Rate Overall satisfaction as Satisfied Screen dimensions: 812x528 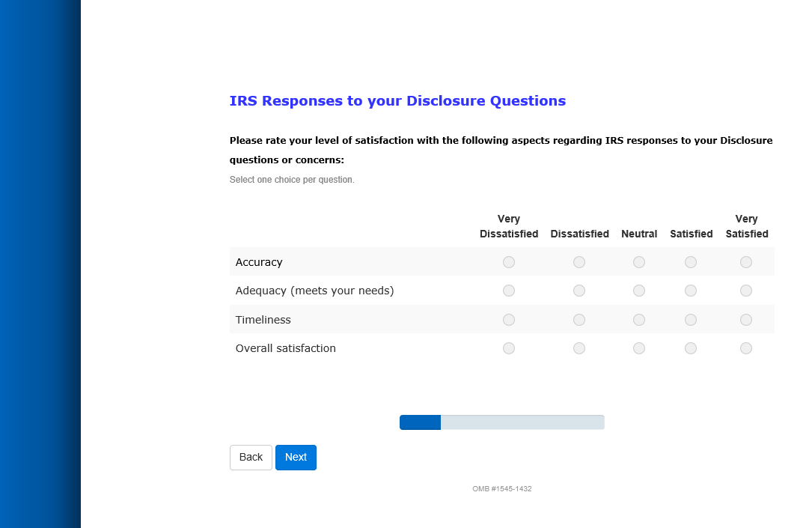point(691,348)
